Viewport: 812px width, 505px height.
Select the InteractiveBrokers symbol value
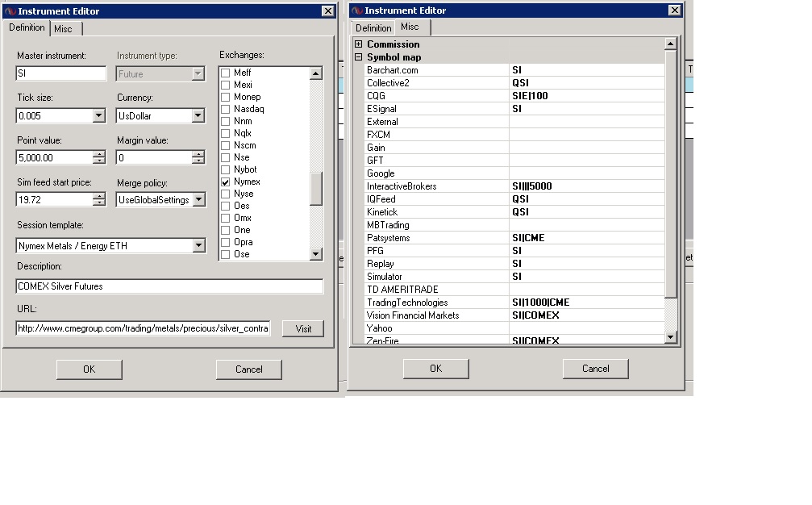click(x=587, y=186)
